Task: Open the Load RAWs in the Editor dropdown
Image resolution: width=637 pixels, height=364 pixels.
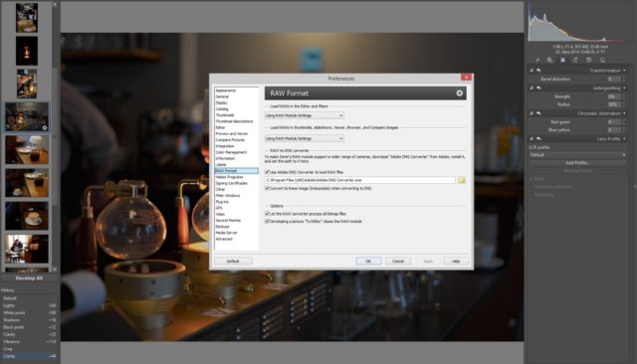Action: [305, 115]
